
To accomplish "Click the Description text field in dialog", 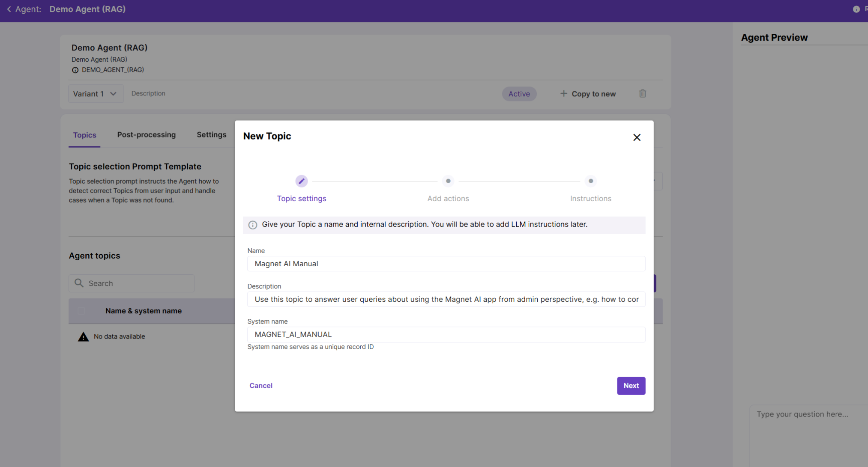I will point(446,299).
